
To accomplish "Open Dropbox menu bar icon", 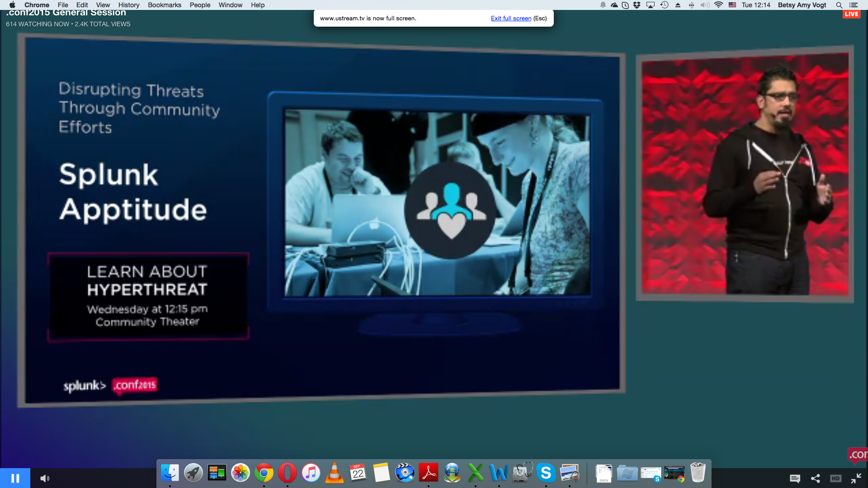I will coord(637,5).
